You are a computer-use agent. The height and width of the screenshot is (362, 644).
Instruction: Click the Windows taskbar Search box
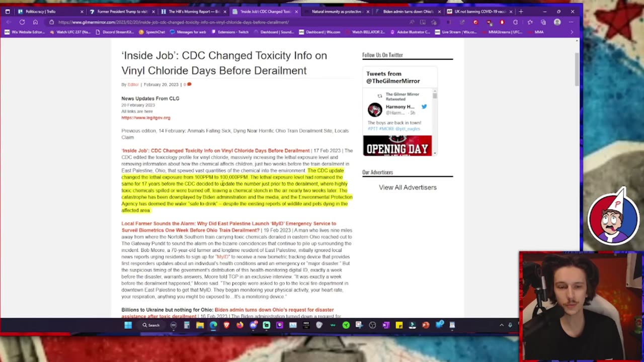pyautogui.click(x=150, y=325)
